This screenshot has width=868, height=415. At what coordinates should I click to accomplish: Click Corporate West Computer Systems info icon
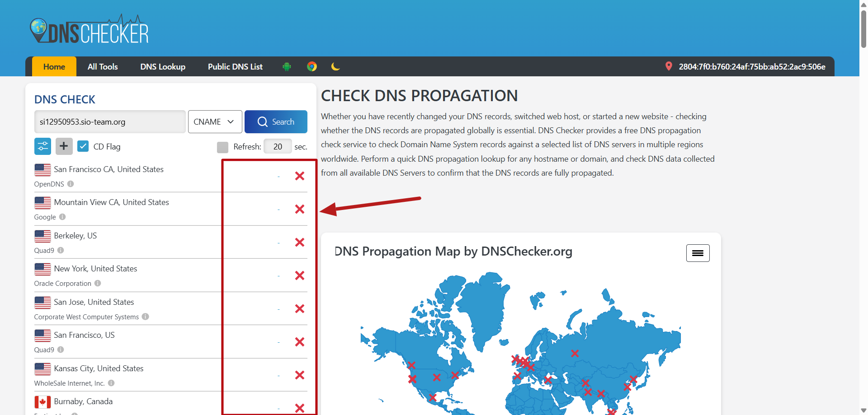(145, 317)
